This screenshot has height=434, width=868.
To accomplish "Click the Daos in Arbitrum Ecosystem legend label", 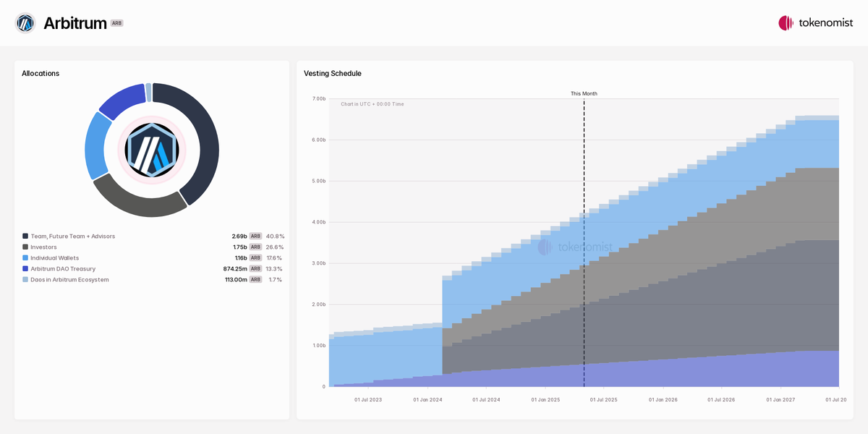I will [x=69, y=280].
